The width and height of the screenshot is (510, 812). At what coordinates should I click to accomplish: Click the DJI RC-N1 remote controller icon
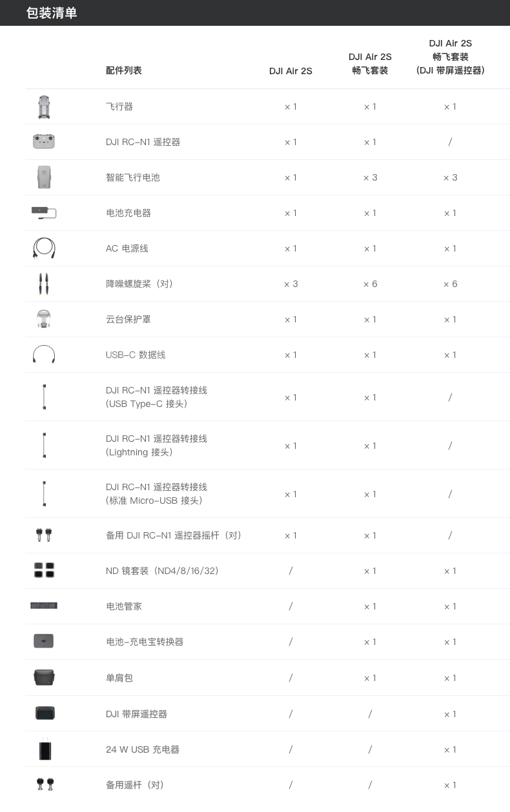(44, 142)
